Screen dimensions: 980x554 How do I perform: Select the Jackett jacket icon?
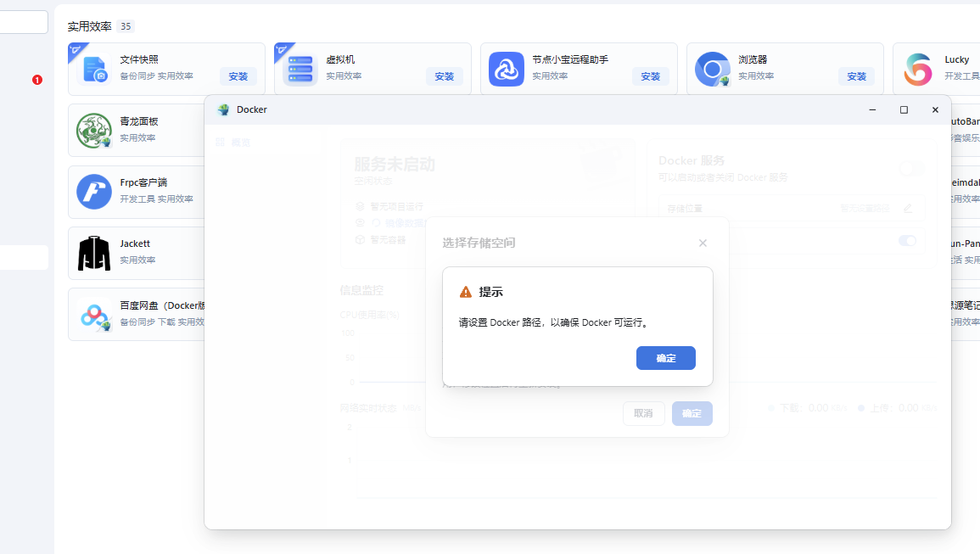pos(94,253)
